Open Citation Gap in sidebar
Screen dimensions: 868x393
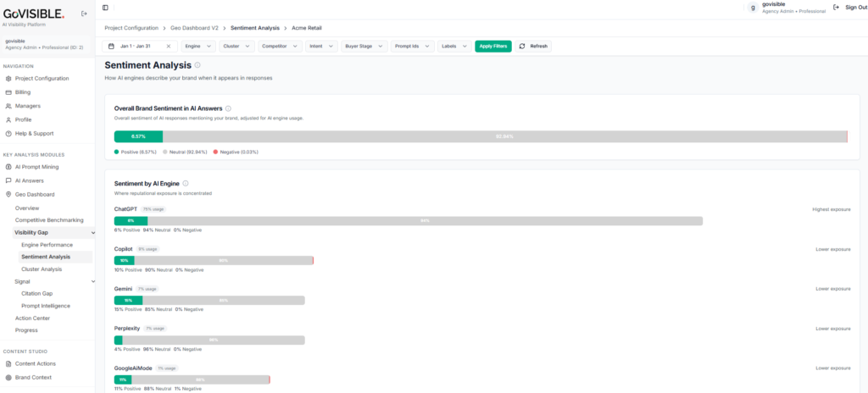tap(37, 293)
